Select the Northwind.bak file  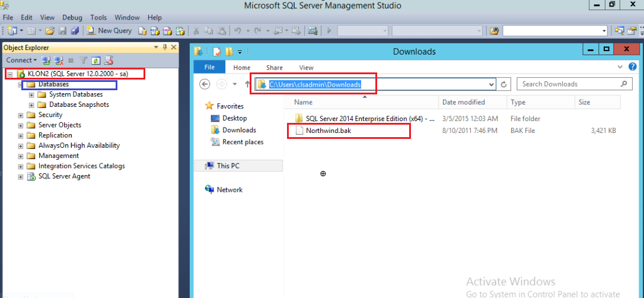click(x=328, y=131)
